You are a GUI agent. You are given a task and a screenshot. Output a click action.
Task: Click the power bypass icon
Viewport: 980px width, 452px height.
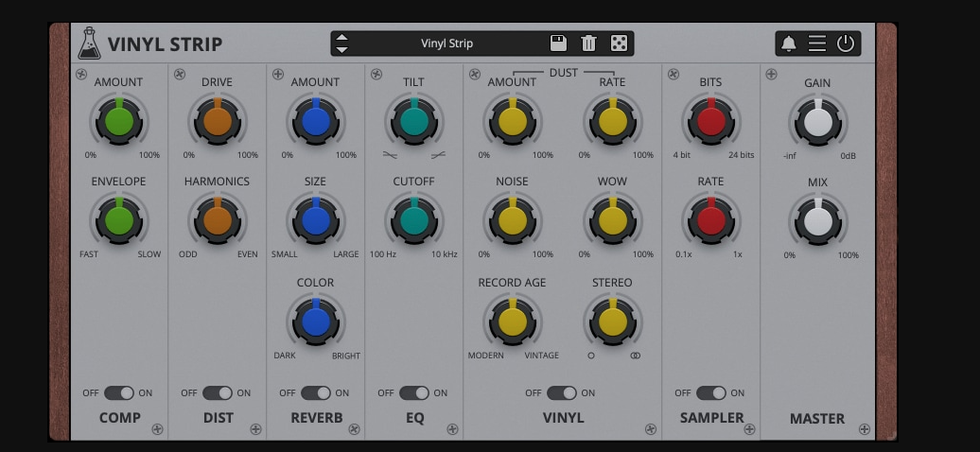click(x=846, y=43)
